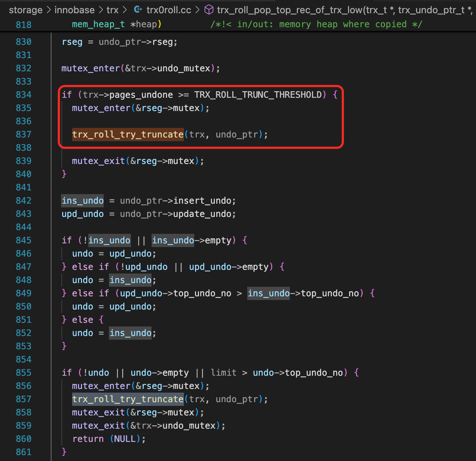
Task: Click the method cube icon in breadcrumb
Action: tap(209, 10)
